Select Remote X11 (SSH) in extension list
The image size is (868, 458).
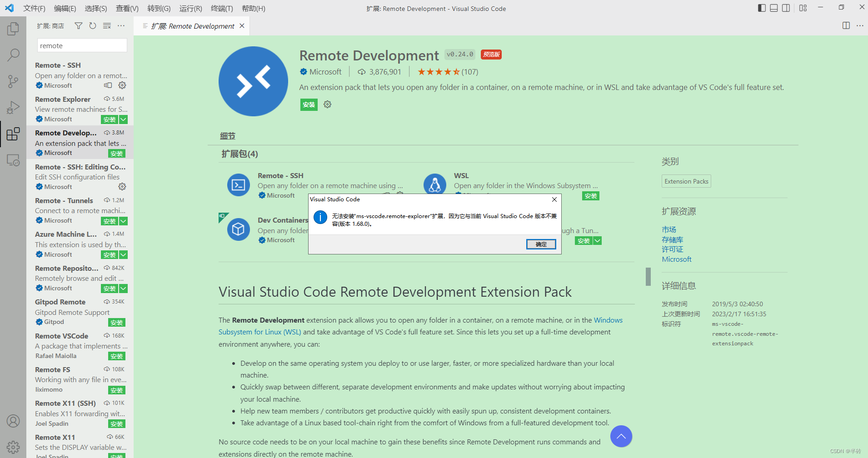pos(80,413)
